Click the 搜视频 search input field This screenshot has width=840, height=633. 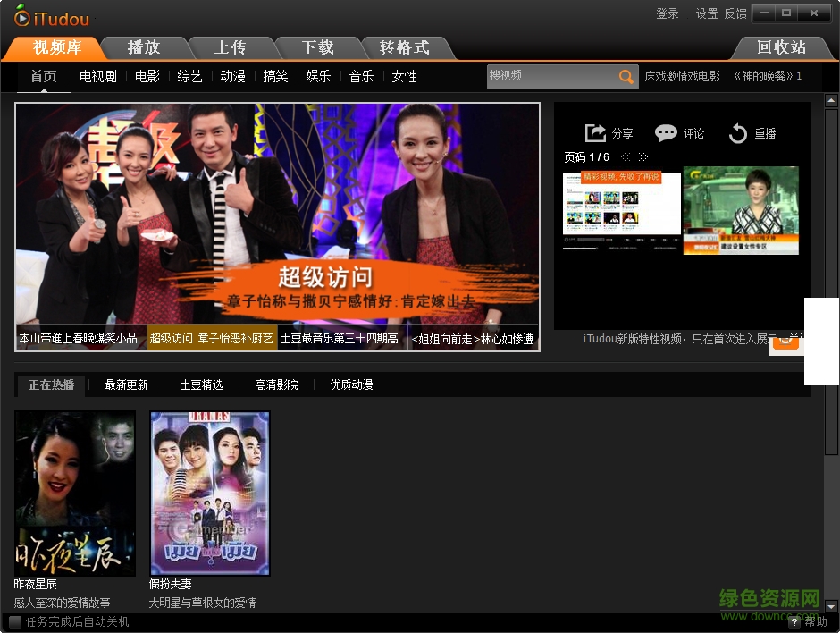(x=554, y=77)
